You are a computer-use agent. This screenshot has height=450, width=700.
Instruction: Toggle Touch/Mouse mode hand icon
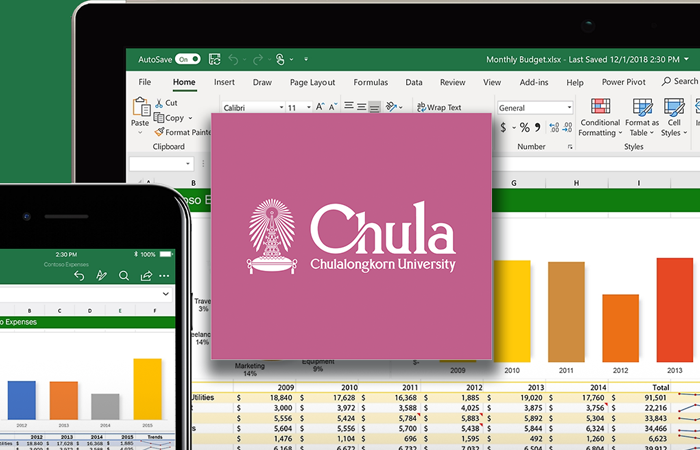tap(280, 59)
